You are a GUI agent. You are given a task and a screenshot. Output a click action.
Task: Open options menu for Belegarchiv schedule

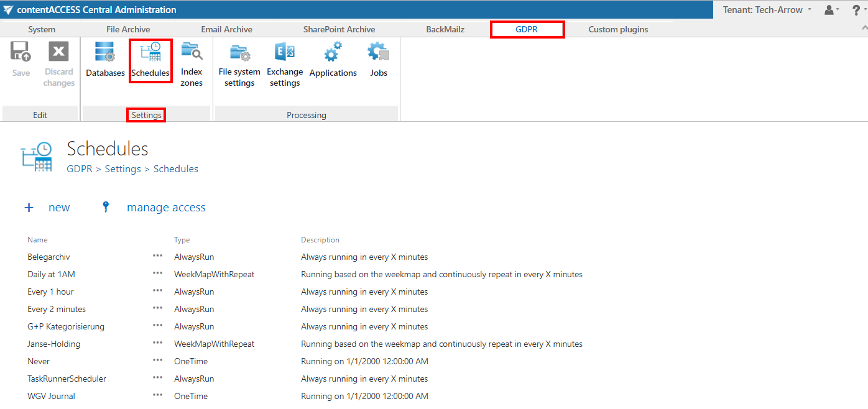click(158, 256)
